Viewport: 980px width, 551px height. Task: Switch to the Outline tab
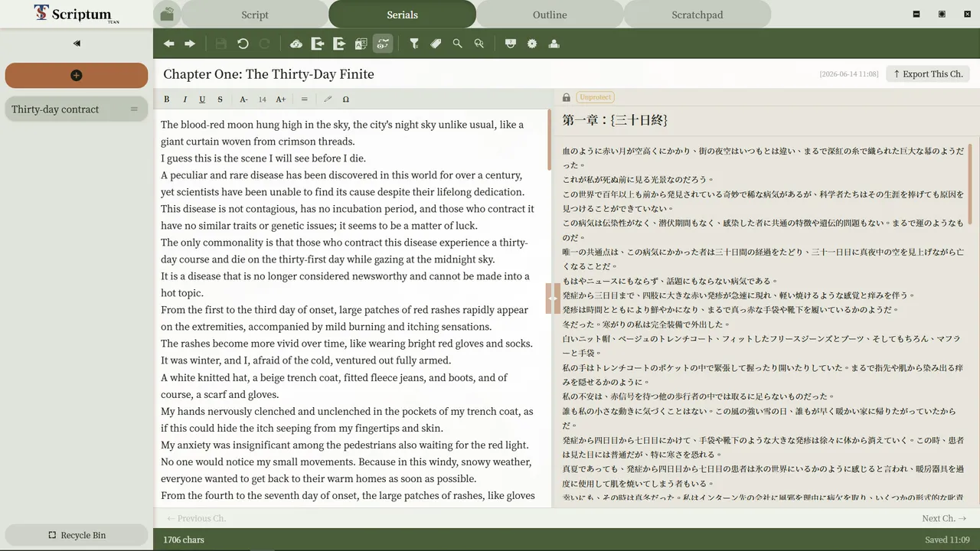pos(550,15)
